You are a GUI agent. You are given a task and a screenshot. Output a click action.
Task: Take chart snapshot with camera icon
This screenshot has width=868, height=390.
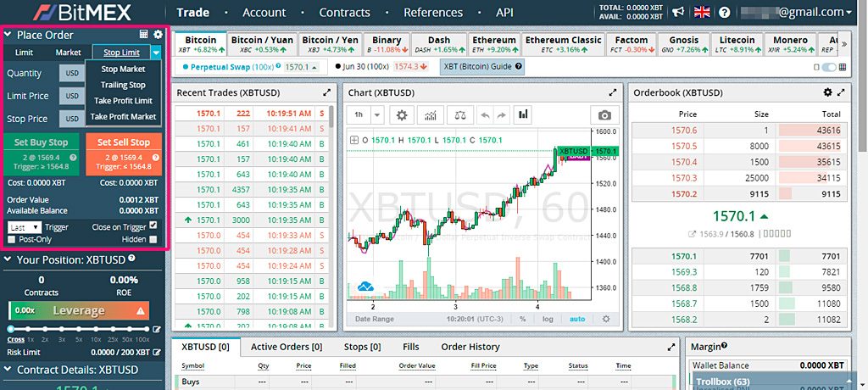pos(604,115)
